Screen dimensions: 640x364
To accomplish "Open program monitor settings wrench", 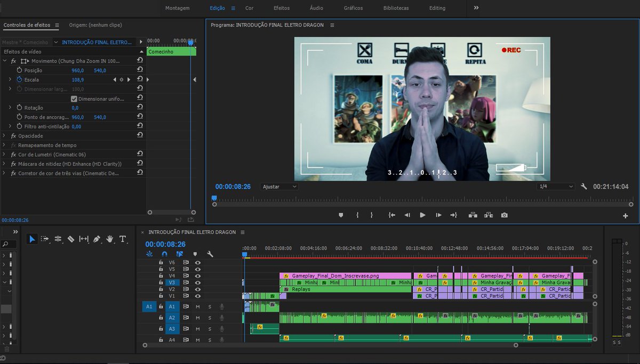I will pos(584,187).
